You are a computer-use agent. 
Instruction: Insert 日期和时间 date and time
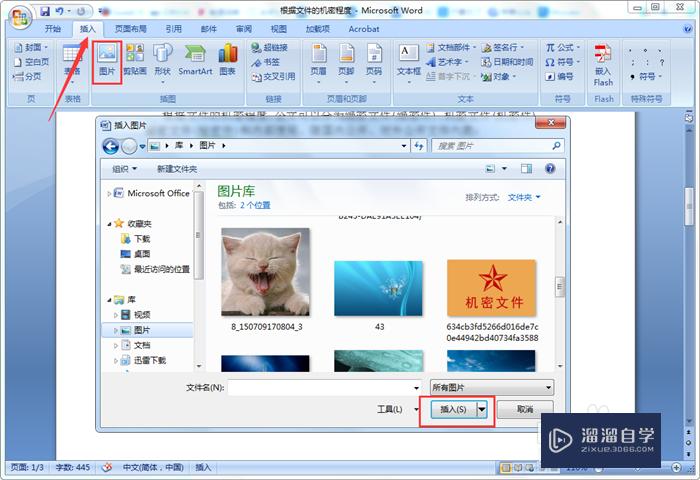[507, 62]
